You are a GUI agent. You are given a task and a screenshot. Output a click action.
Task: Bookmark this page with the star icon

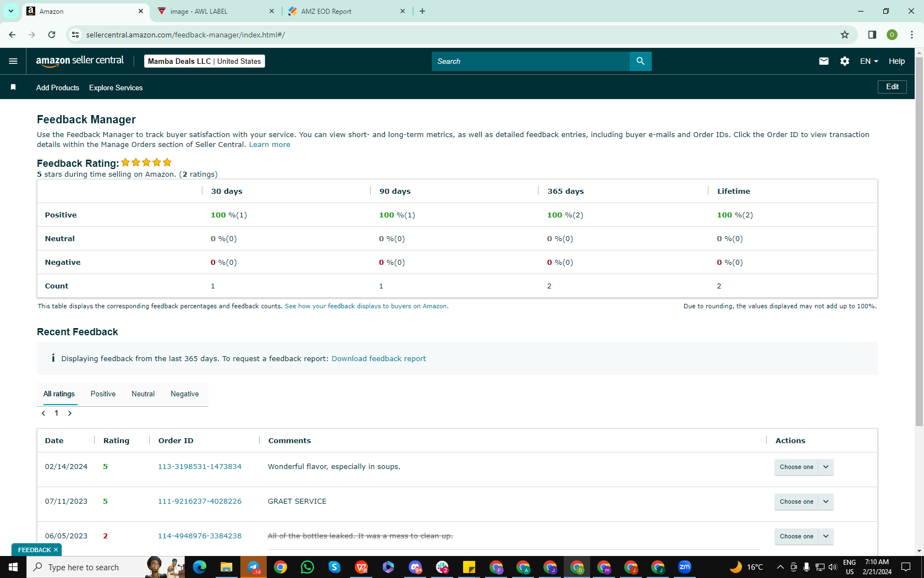click(845, 35)
